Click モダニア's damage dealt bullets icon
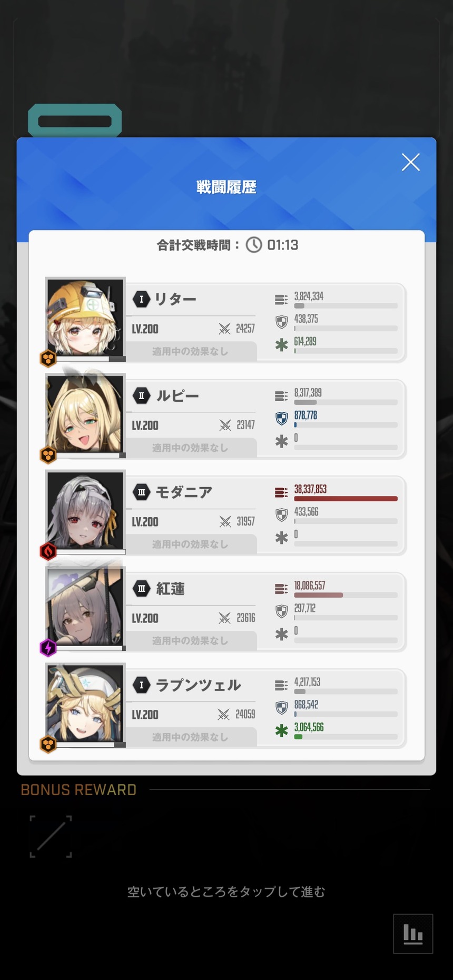This screenshot has width=453, height=980. (281, 493)
